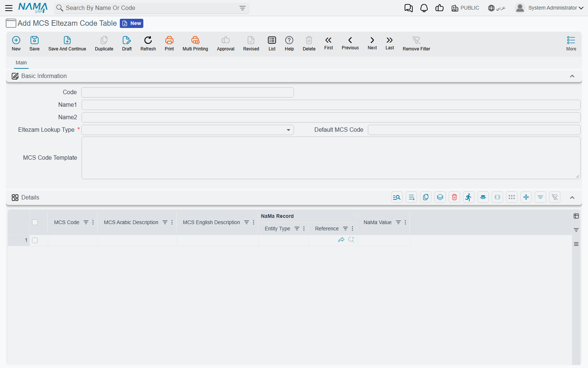Click the move arrows icon in Details
Image resolution: width=588 pixels, height=368 pixels.
[526, 197]
